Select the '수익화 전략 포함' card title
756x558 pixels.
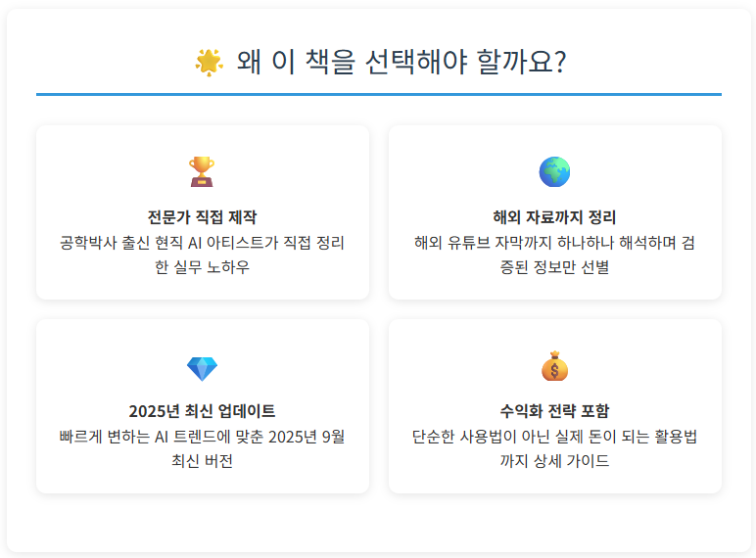pos(554,411)
